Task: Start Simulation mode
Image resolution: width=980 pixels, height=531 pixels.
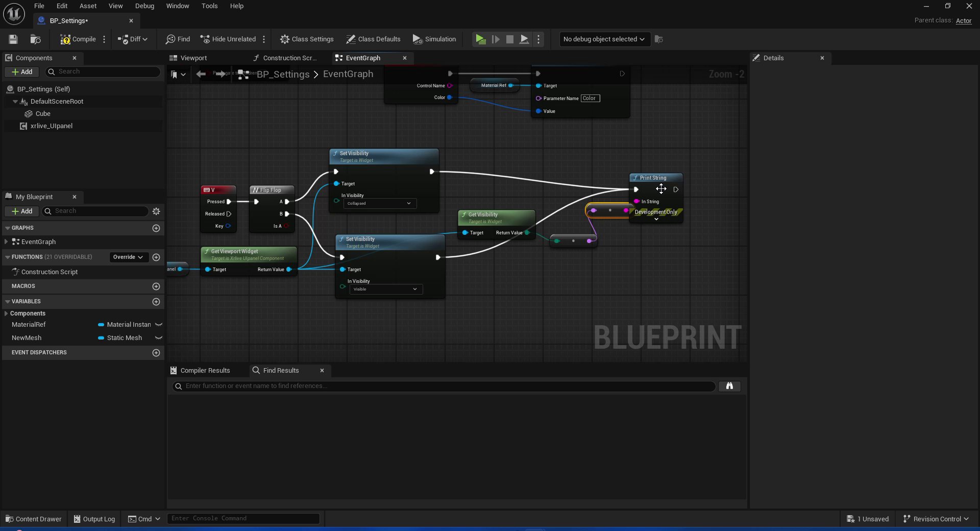Action: (434, 39)
